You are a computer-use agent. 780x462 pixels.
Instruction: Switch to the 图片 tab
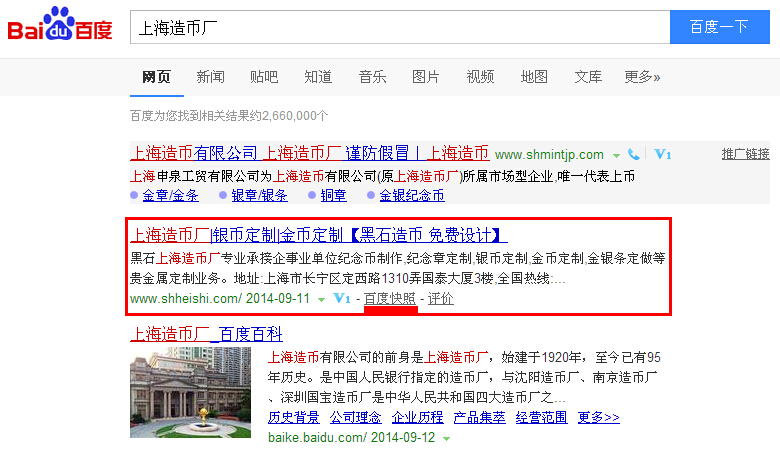[426, 77]
